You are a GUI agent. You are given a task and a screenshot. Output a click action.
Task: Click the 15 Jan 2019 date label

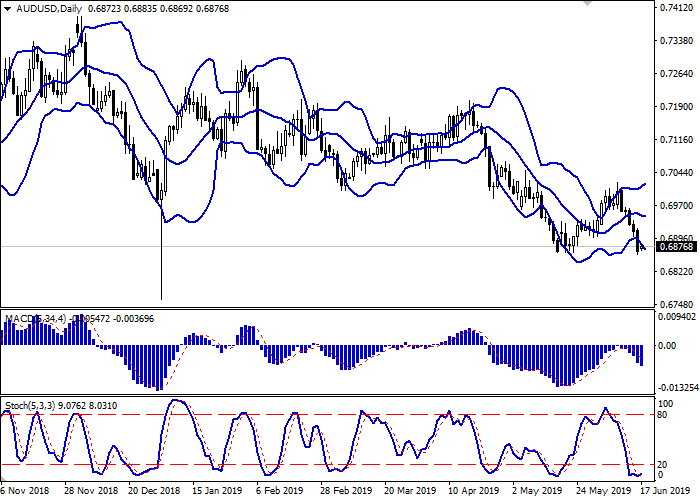coord(216,491)
